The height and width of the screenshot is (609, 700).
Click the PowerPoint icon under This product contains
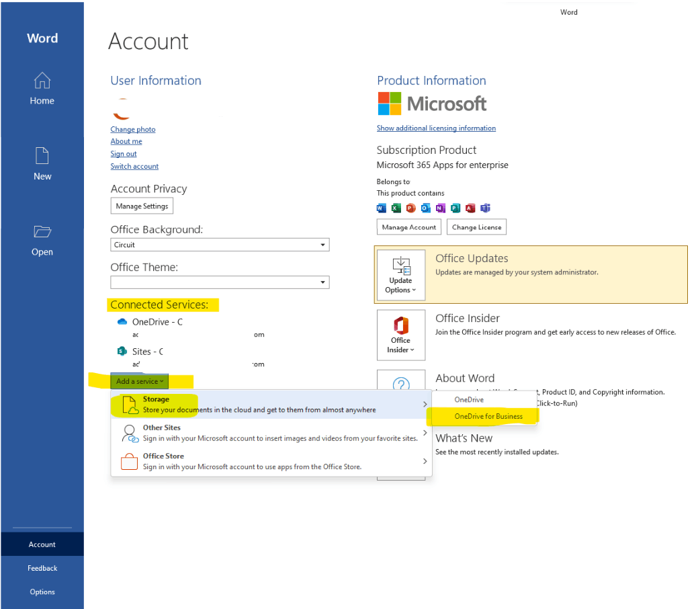pyautogui.click(x=411, y=208)
